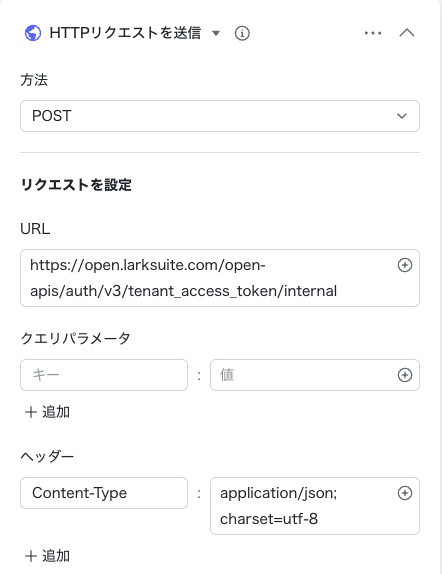Add a new query parameter with 追加
Viewport: 442px width, 574px height.
pyautogui.click(x=47, y=412)
